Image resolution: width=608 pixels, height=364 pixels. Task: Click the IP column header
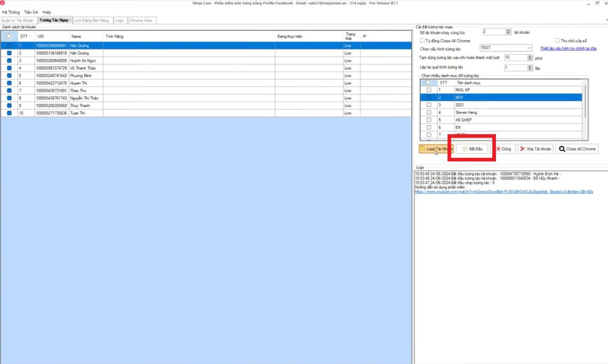[x=386, y=36]
